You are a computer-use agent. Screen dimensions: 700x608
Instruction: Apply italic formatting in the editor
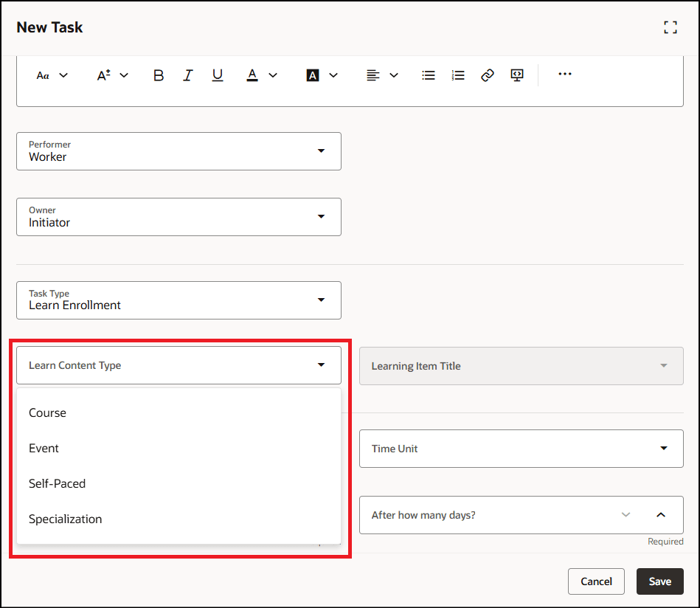[x=188, y=75]
